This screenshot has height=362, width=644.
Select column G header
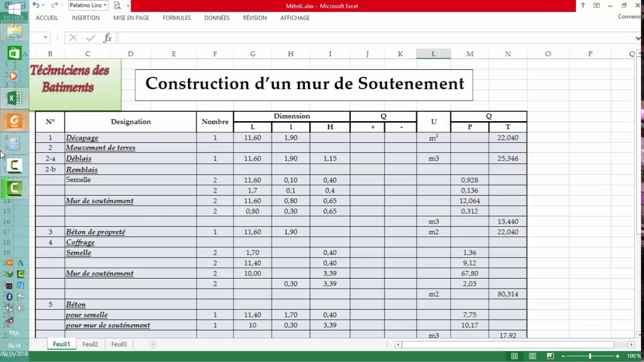point(253,54)
